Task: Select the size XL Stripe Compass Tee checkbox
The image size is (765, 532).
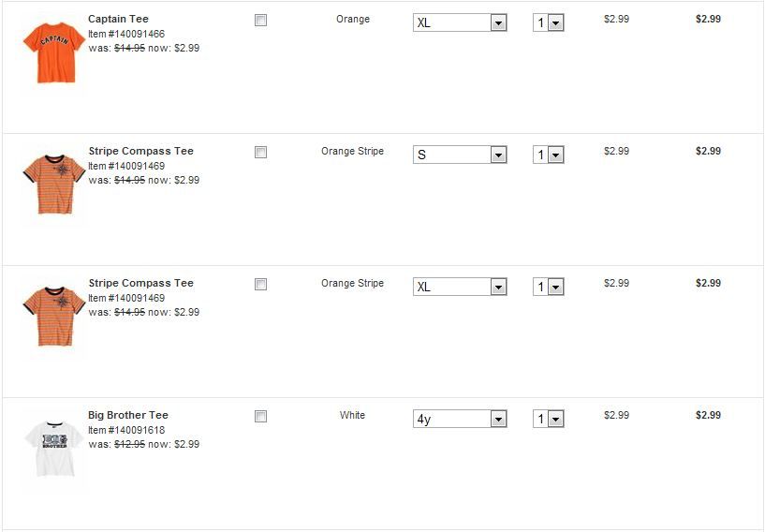Action: [x=260, y=284]
